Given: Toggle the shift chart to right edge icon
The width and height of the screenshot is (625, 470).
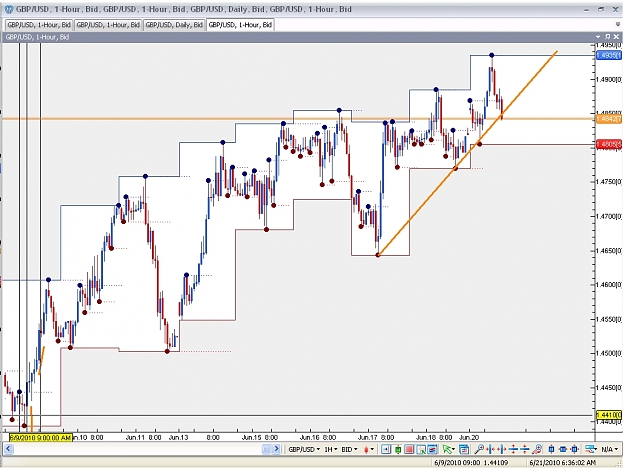Looking at the screenshot, I should click(x=386, y=449).
